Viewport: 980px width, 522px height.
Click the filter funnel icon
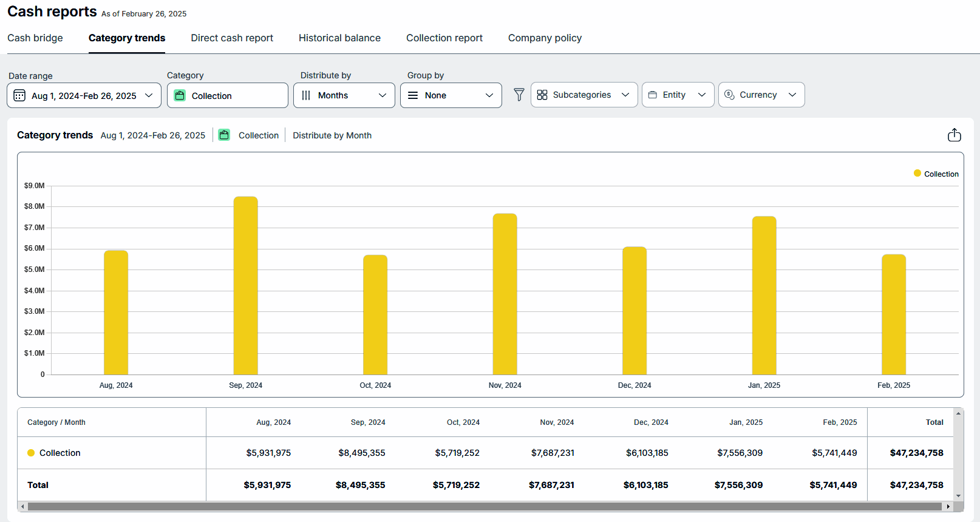click(x=519, y=95)
